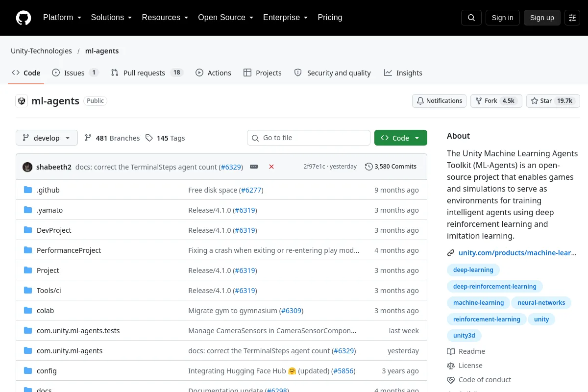Expand the Open Source menu
Screen dimensions: 588x392
tap(225, 18)
